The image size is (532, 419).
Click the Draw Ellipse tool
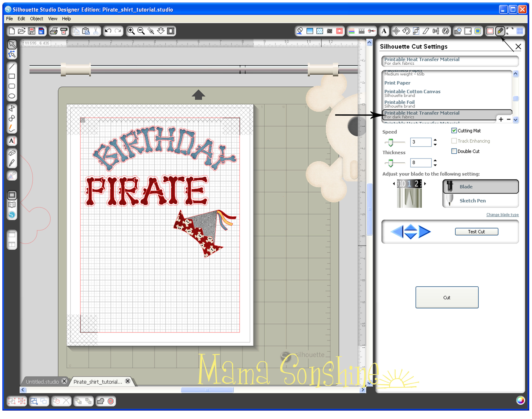[12, 96]
